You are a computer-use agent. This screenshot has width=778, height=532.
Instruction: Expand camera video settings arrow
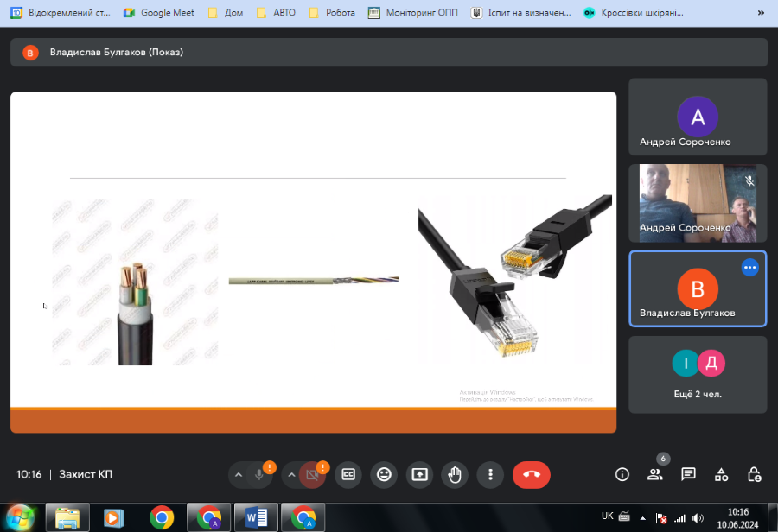click(291, 474)
